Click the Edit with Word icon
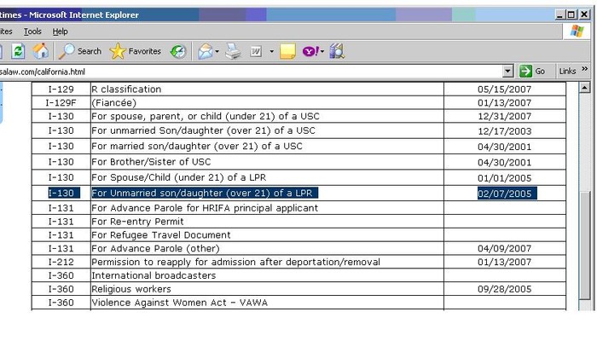The image size is (597, 364). (x=256, y=51)
